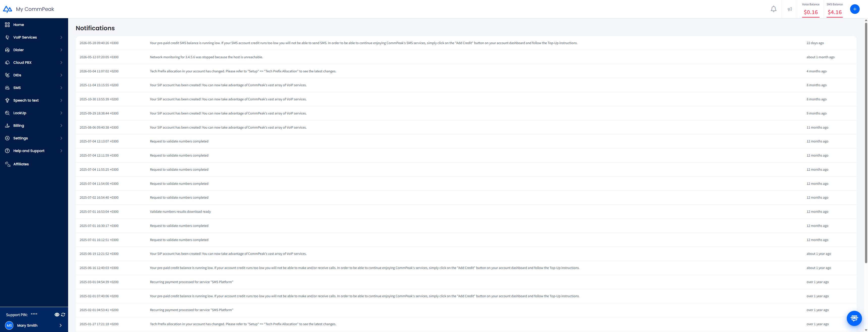This screenshot has height=332, width=868.
Task: Select the Network monitoring for 3.4.5.6 notification
Action: pyautogui.click(x=206, y=57)
